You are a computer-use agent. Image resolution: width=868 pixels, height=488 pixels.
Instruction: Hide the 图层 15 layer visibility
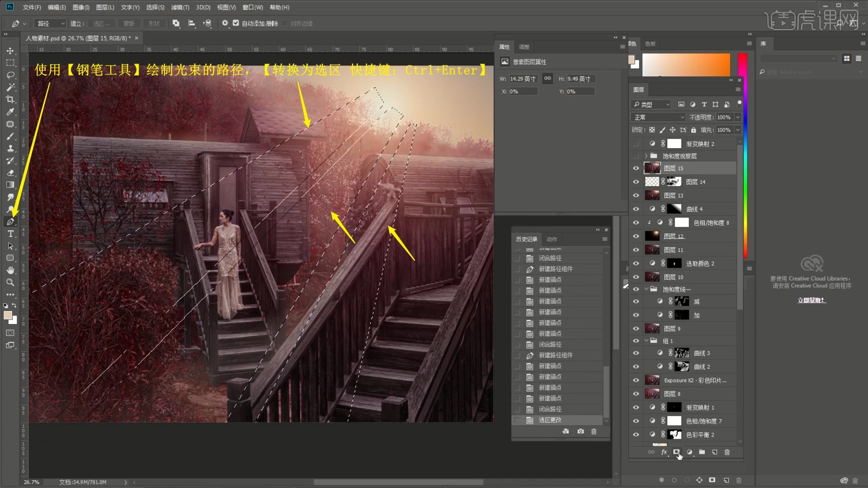(636, 168)
